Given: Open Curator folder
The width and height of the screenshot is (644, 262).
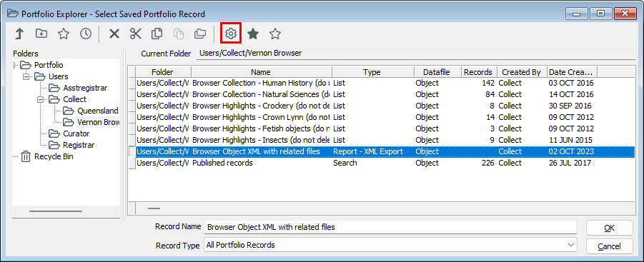Looking at the screenshot, I should pos(76,133).
